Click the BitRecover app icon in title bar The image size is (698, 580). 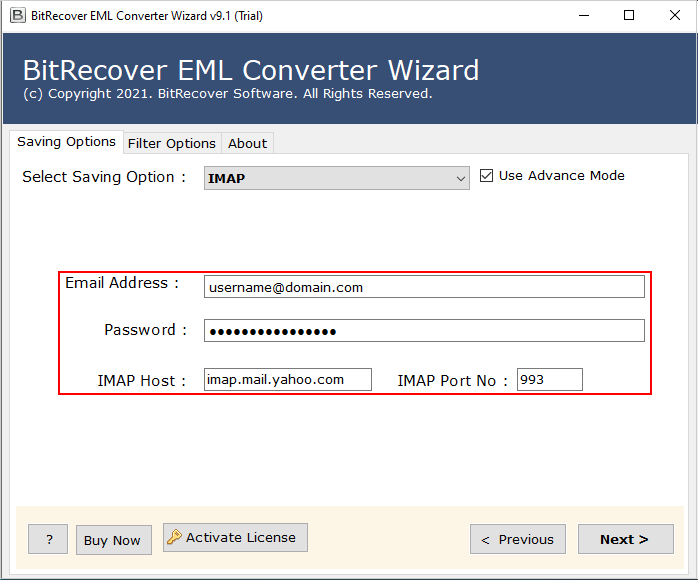[x=17, y=15]
